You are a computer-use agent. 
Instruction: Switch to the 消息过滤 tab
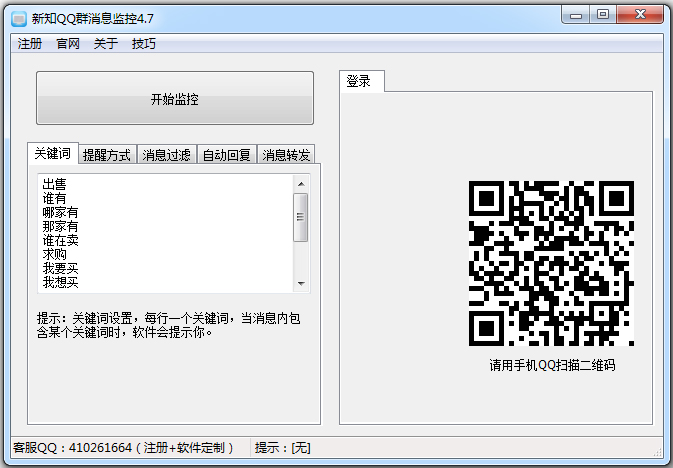click(x=167, y=155)
